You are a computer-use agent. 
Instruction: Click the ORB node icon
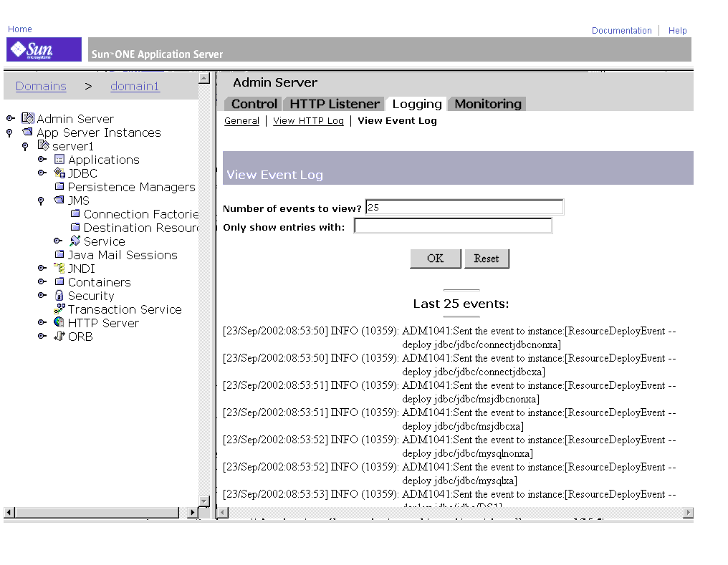coord(59,336)
